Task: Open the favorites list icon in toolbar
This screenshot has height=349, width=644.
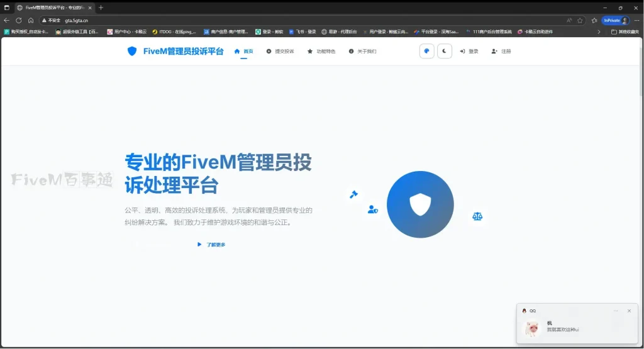Action: (x=594, y=20)
